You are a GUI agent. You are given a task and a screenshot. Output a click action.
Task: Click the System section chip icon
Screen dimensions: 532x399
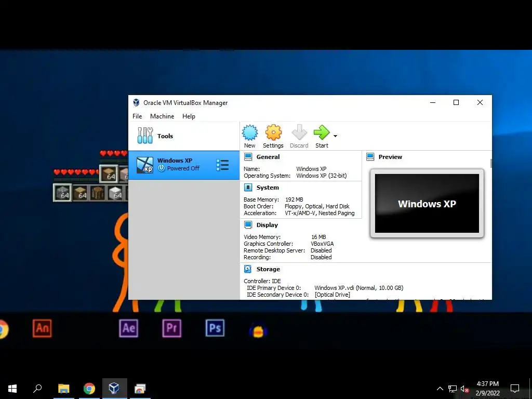click(x=248, y=187)
